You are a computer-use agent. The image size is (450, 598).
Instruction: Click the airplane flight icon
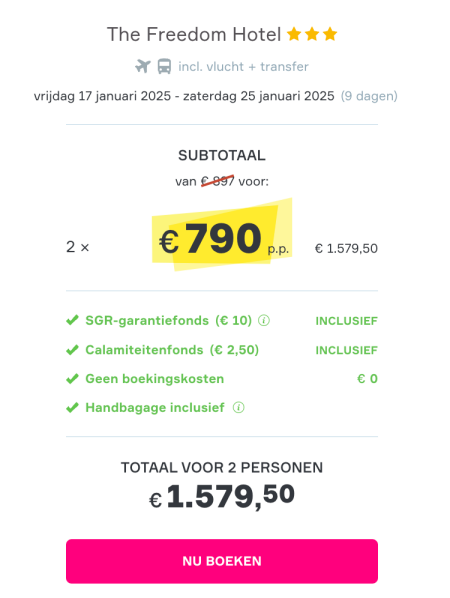point(143,66)
